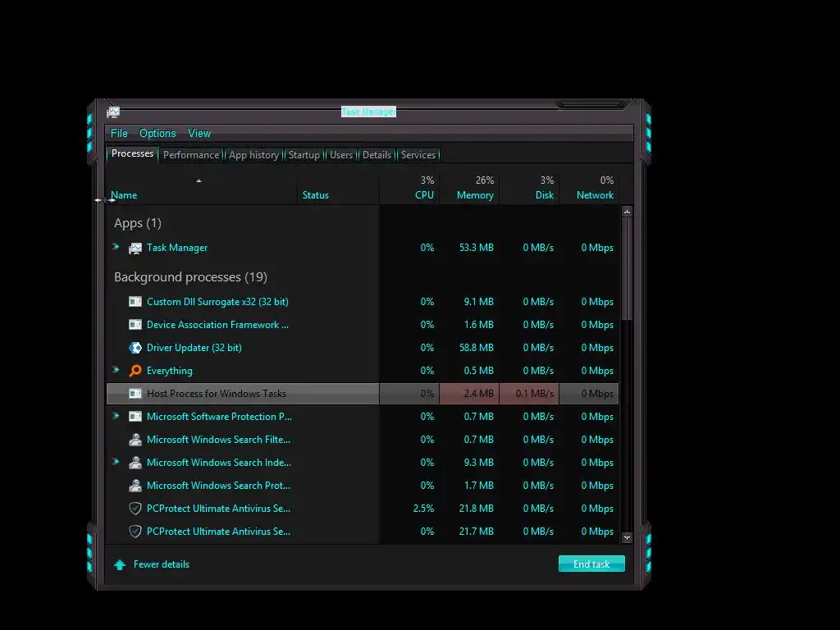The image size is (840, 630).
Task: Click the 2.4 MB memory cell
Action: point(469,394)
